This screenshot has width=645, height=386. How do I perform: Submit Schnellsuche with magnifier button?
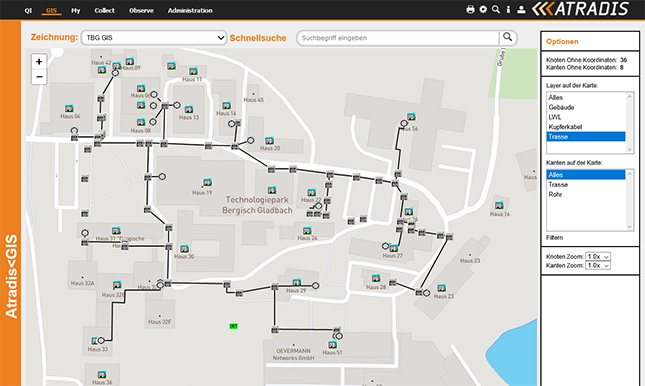pos(508,37)
